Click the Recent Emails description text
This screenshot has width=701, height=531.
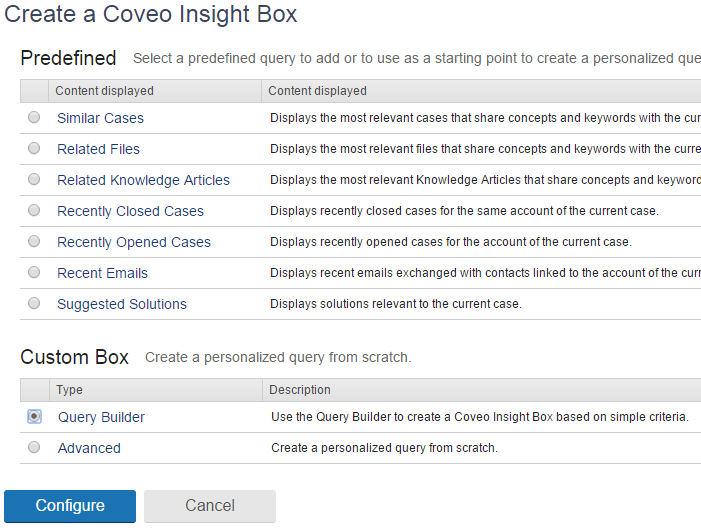pyautogui.click(x=486, y=273)
